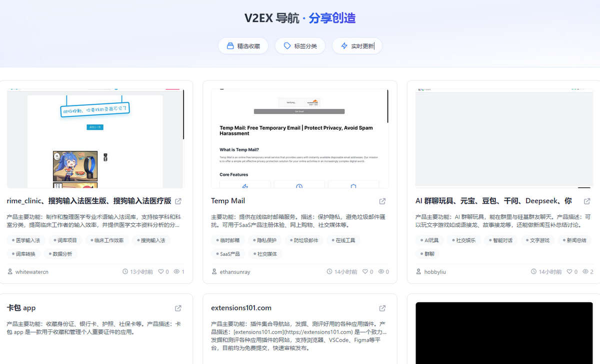Choose the 防垃圾邮件 tag

click(304, 240)
